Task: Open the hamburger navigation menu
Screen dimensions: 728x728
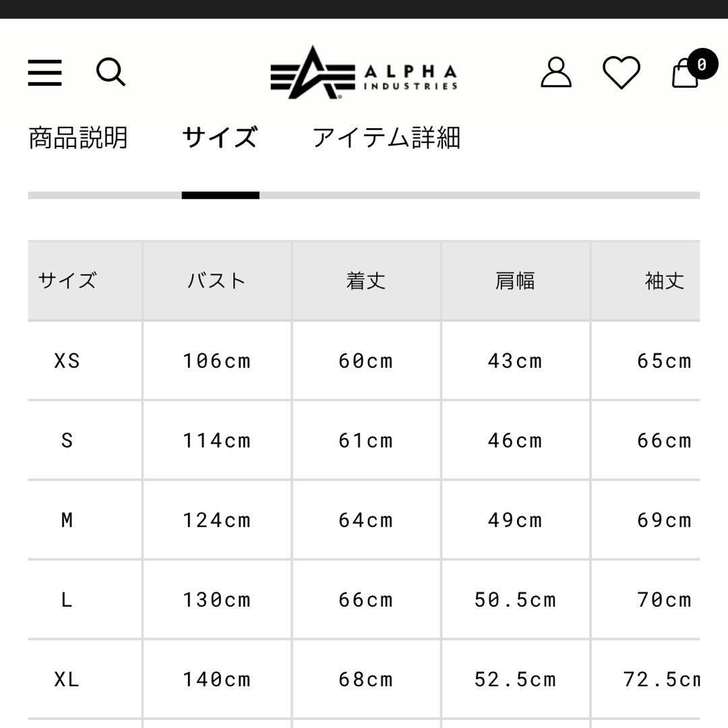Action: (43, 73)
